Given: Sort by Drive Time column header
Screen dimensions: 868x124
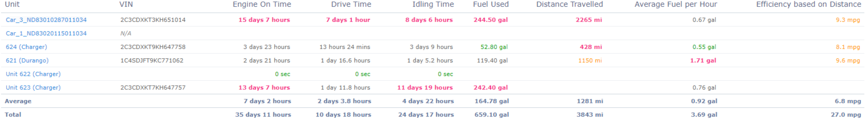Looking at the screenshot, I should [x=351, y=5].
